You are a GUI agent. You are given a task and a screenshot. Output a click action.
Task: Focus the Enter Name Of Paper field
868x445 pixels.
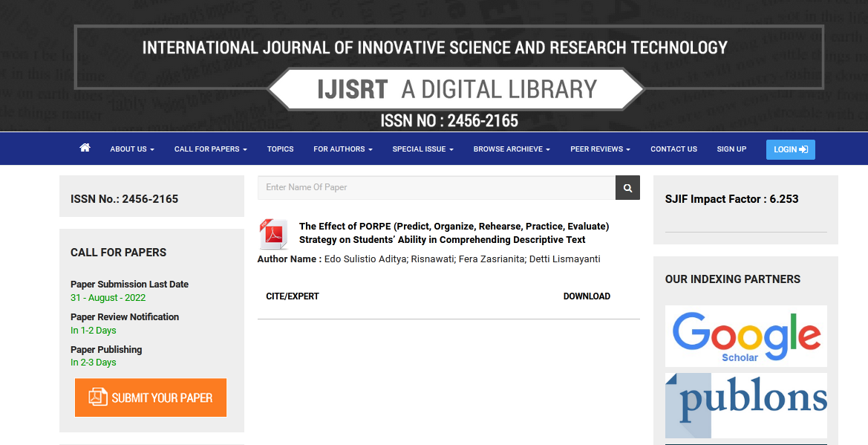(x=437, y=188)
